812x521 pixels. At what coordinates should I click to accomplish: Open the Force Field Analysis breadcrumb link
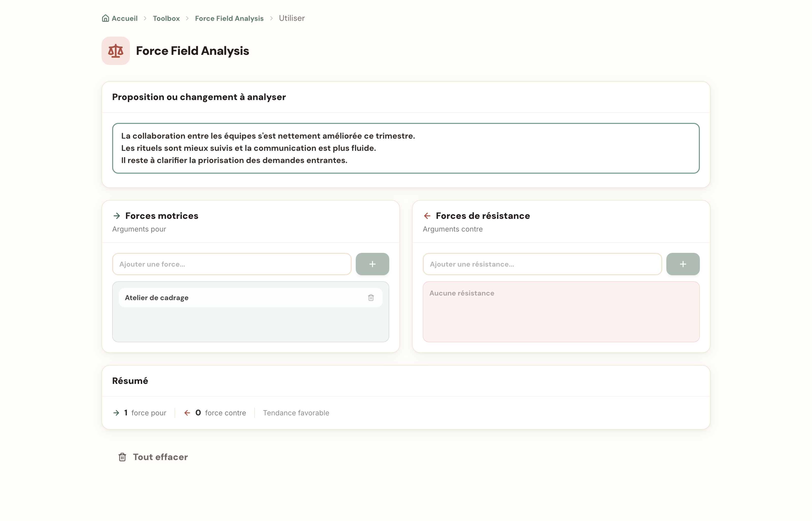229,18
